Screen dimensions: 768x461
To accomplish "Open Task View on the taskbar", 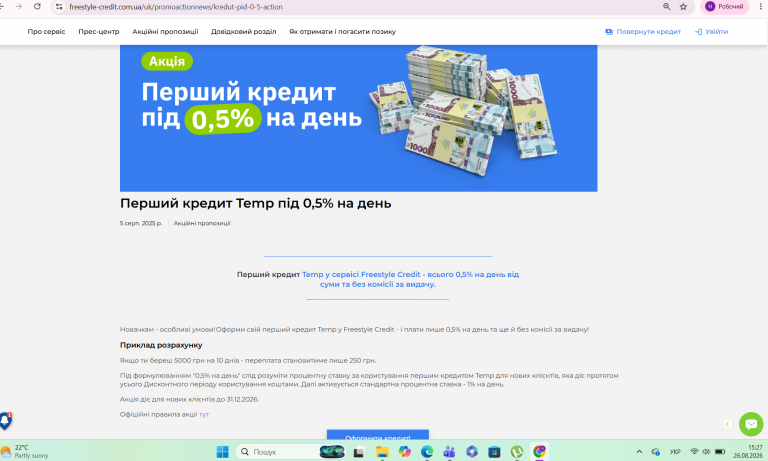I will pyautogui.click(x=359, y=452).
